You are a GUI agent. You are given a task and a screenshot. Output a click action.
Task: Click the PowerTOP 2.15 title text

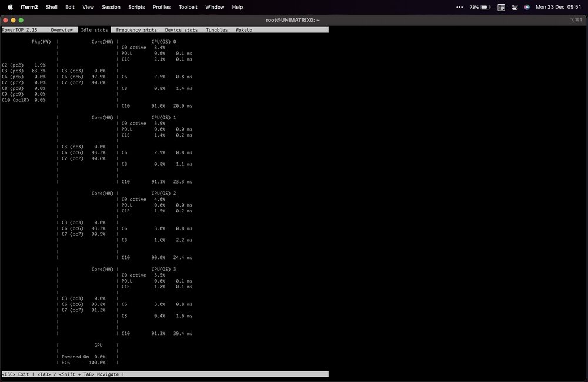pos(19,30)
